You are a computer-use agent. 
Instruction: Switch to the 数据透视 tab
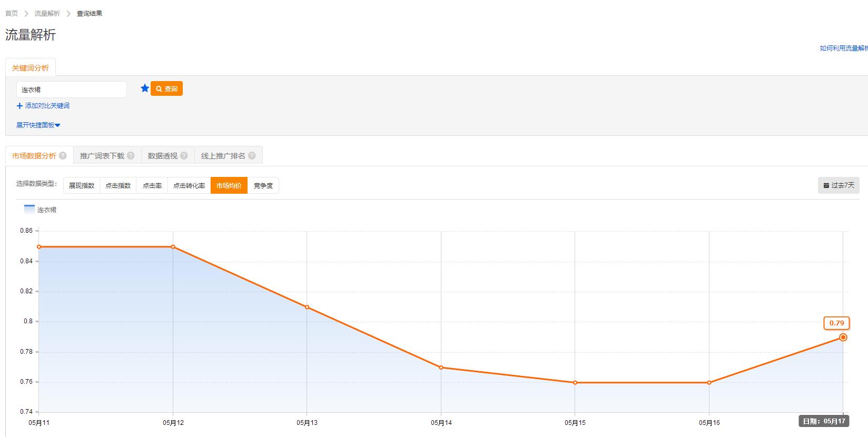click(x=163, y=156)
